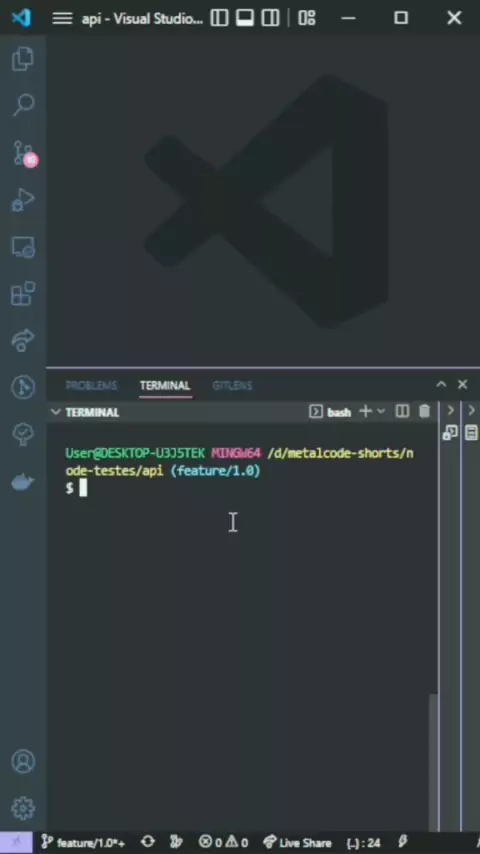Synchronize changes from status bar

[148, 842]
